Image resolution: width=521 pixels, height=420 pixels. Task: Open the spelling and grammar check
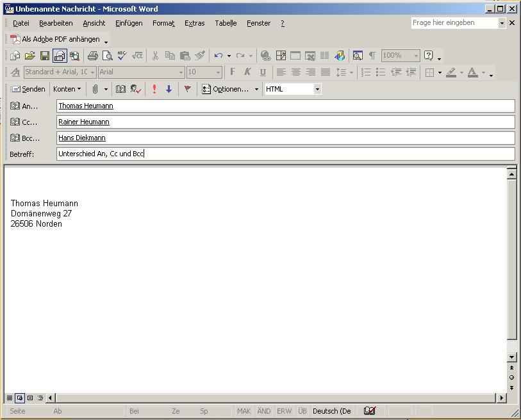(122, 56)
